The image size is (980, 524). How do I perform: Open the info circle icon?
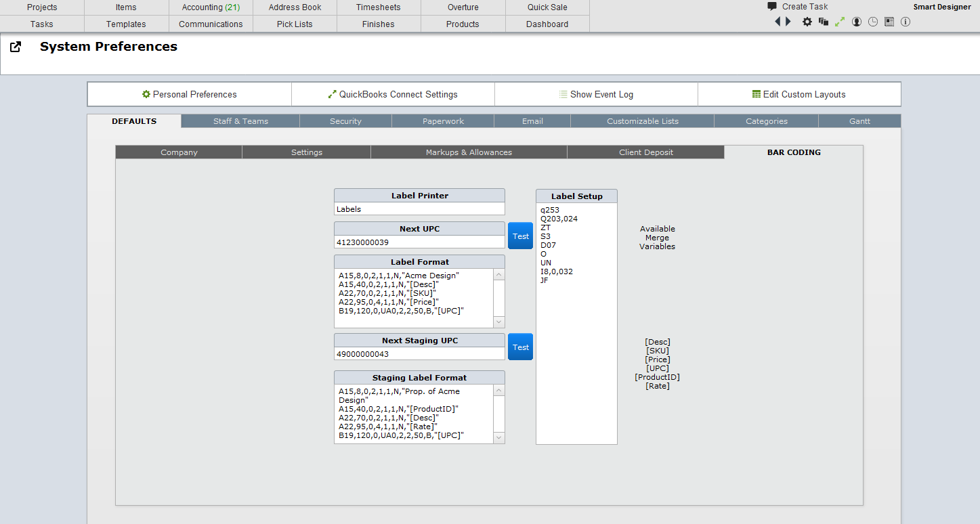coord(906,22)
